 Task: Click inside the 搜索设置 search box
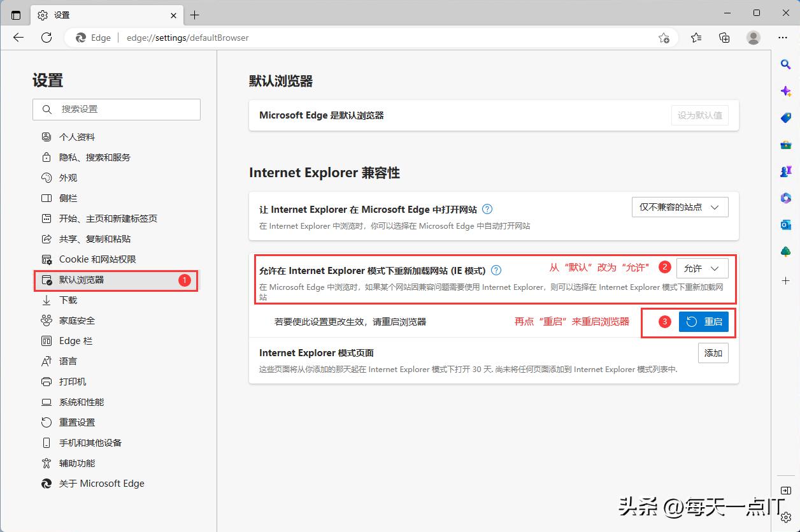(117, 109)
